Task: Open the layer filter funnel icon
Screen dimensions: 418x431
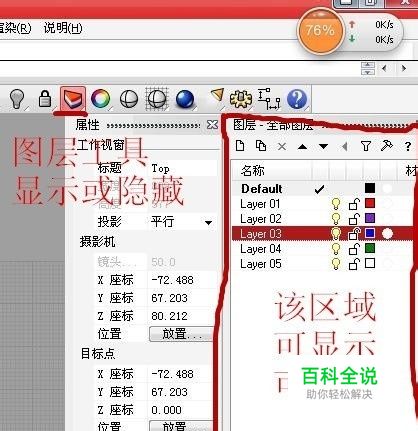Action: coord(366,146)
